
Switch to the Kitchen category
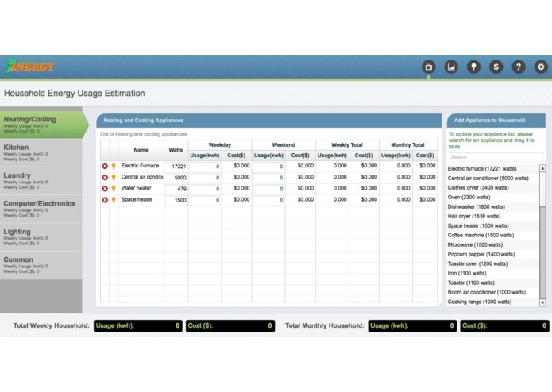click(41, 152)
